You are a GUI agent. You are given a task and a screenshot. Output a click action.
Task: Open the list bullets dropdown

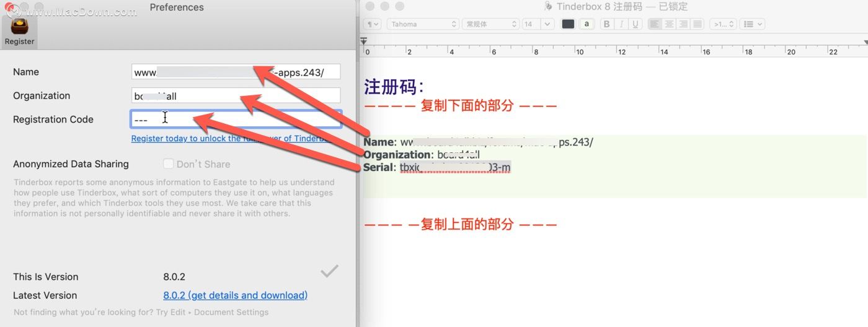pos(753,24)
